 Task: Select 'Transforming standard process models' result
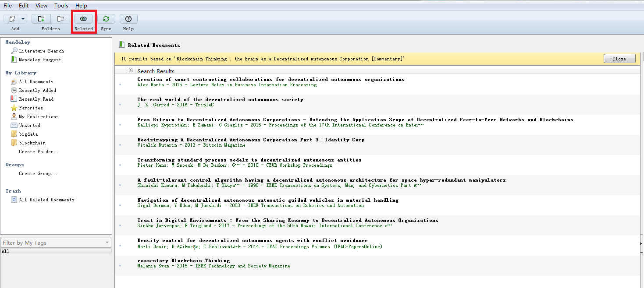(249, 160)
